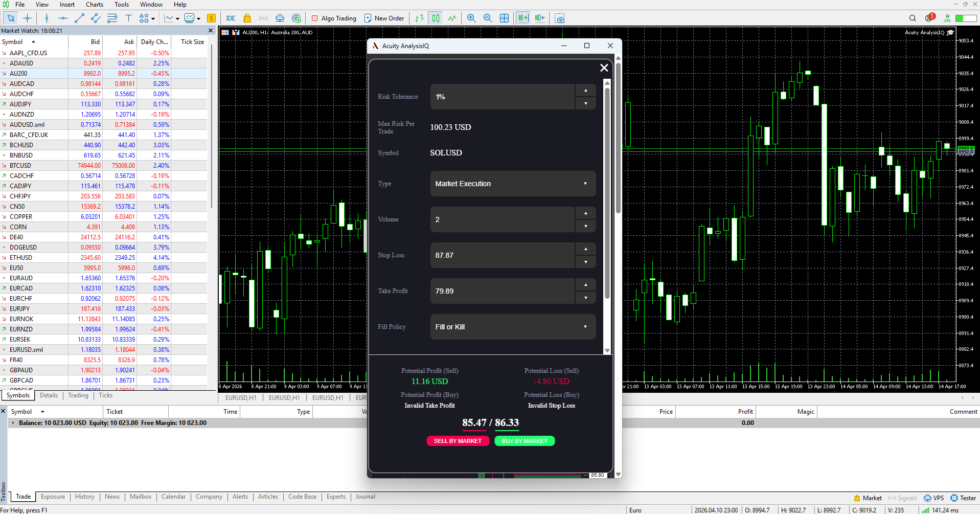980x514 pixels.
Task: Click the SELL BY MARKET button
Action: point(458,441)
